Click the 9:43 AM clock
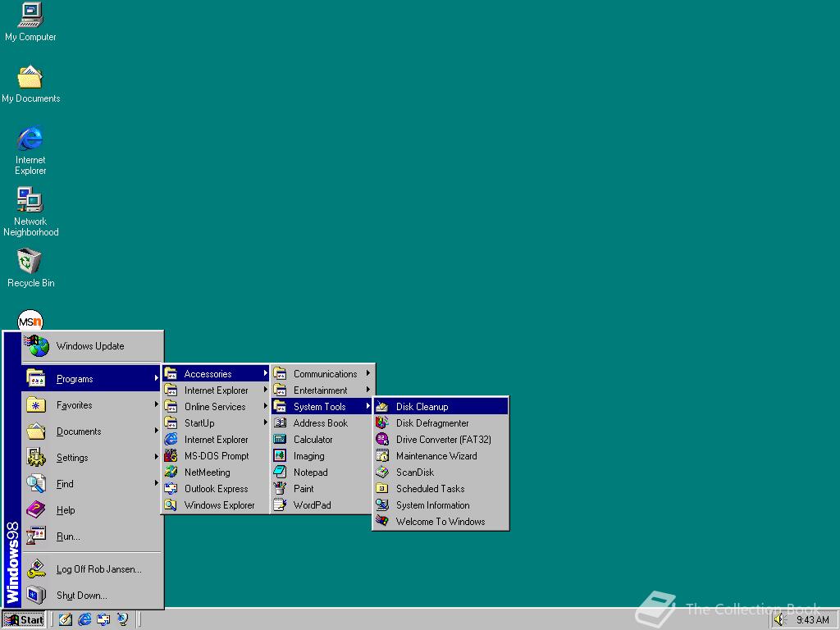Image resolution: width=840 pixels, height=630 pixels. tap(812, 620)
